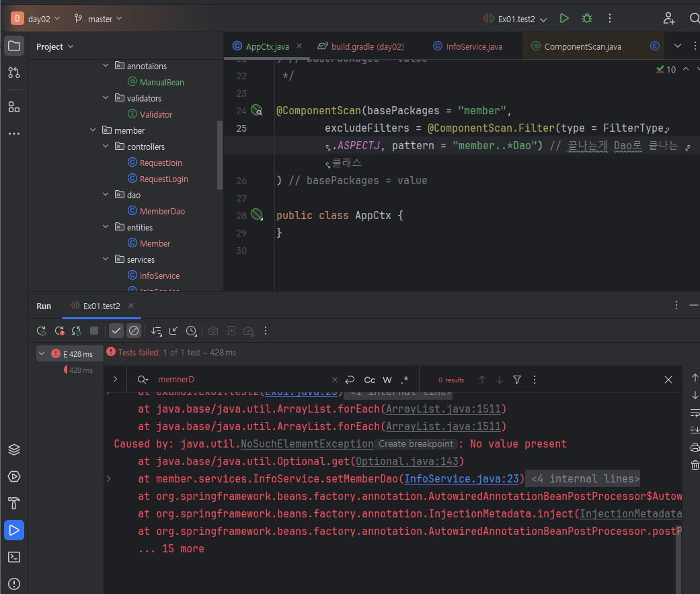Click the InfoService.java:23 stack trace link
The width and height of the screenshot is (700, 594).
pyautogui.click(x=463, y=478)
